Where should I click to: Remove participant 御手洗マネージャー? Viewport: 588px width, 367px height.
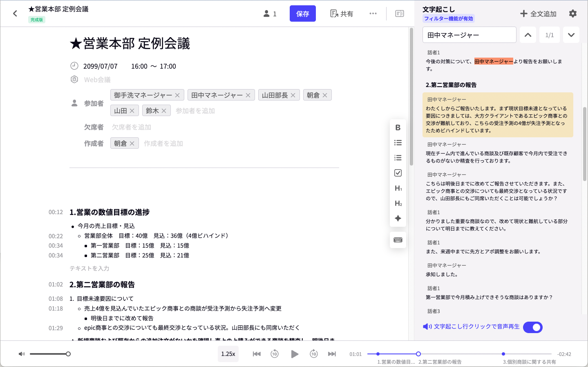coord(177,95)
